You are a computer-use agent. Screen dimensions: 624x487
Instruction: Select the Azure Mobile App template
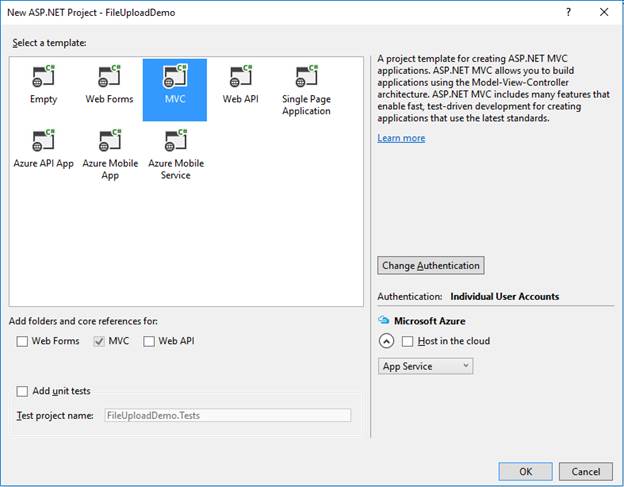(x=110, y=154)
